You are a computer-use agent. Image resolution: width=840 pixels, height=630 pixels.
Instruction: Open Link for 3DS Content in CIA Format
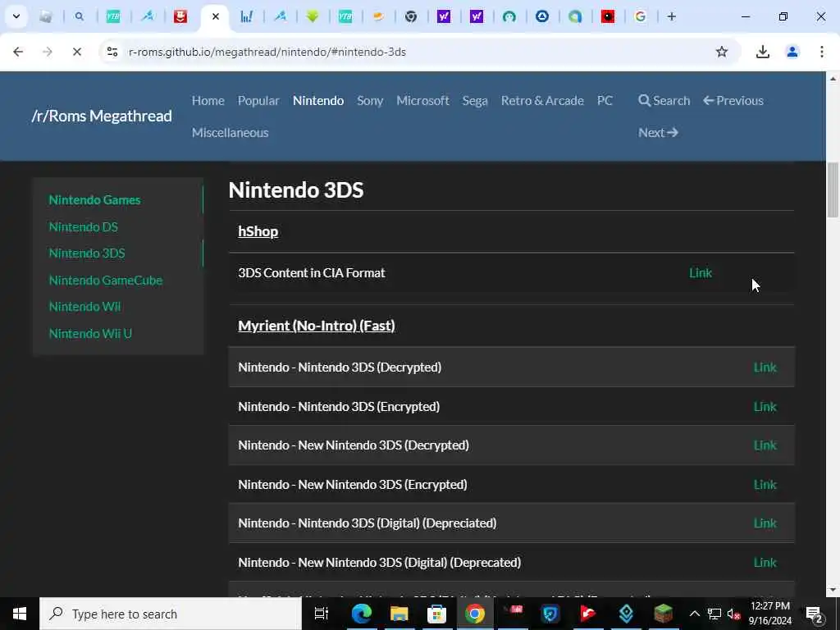701,272
